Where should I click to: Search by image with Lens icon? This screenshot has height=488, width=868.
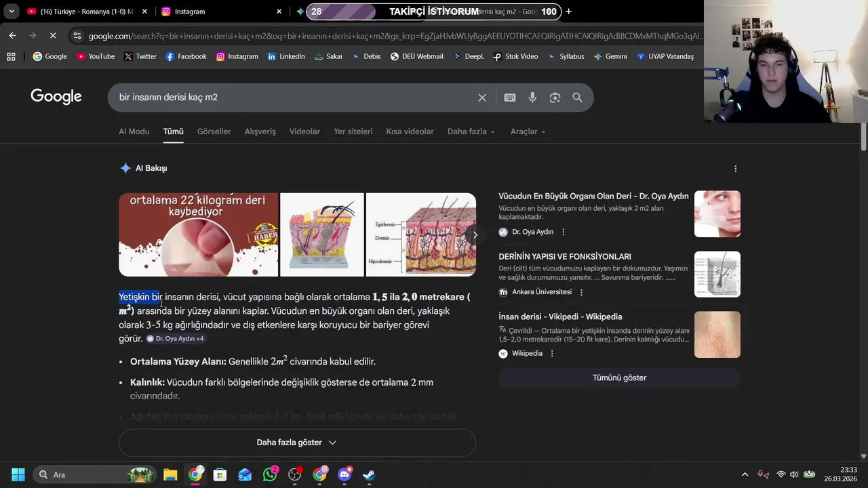point(555,98)
